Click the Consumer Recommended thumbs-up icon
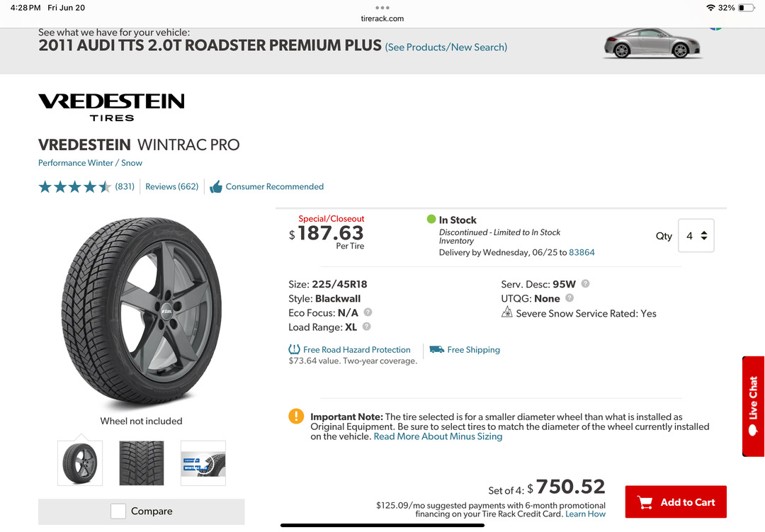Screen dimensions: 765x532 click(215, 187)
